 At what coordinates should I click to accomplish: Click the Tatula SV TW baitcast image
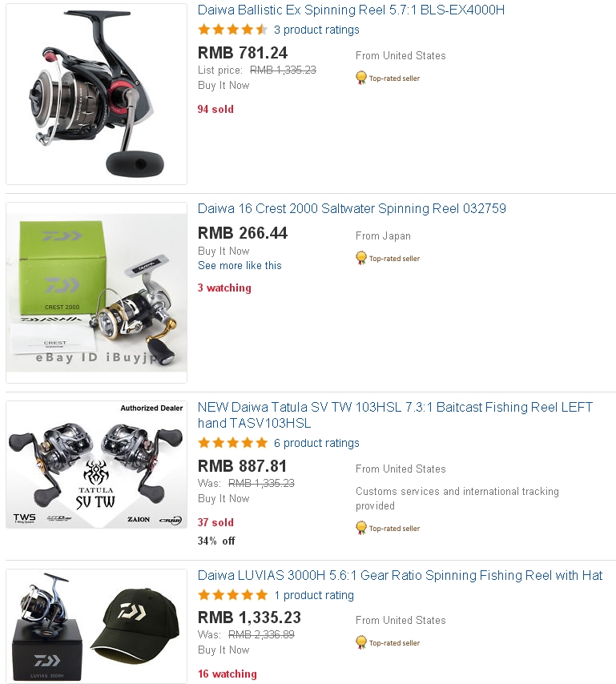pos(96,465)
